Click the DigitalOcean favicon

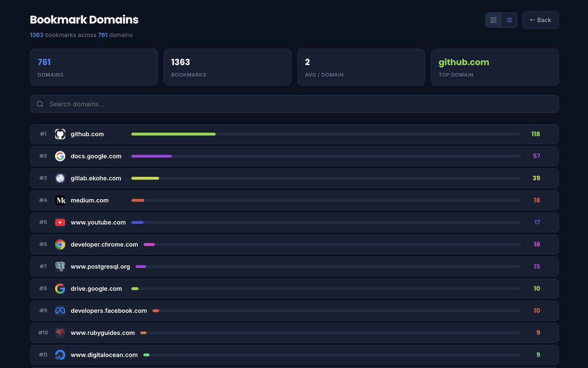[x=60, y=355]
